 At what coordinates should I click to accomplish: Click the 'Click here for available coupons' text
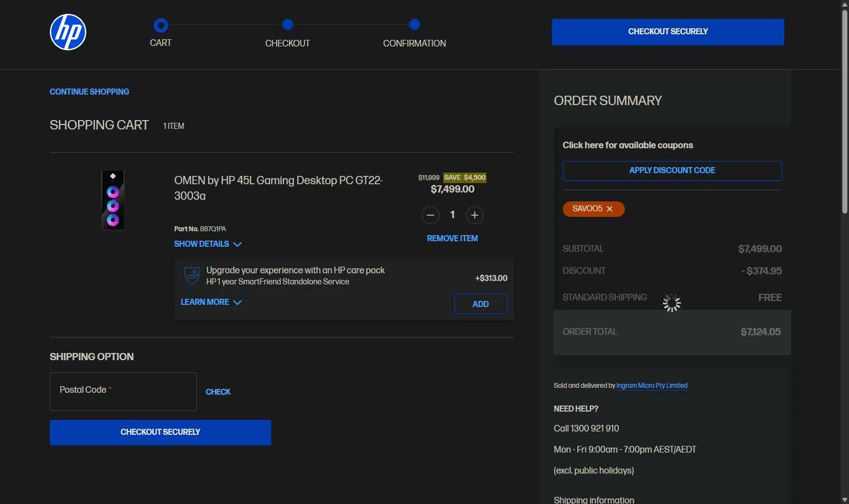(x=628, y=145)
